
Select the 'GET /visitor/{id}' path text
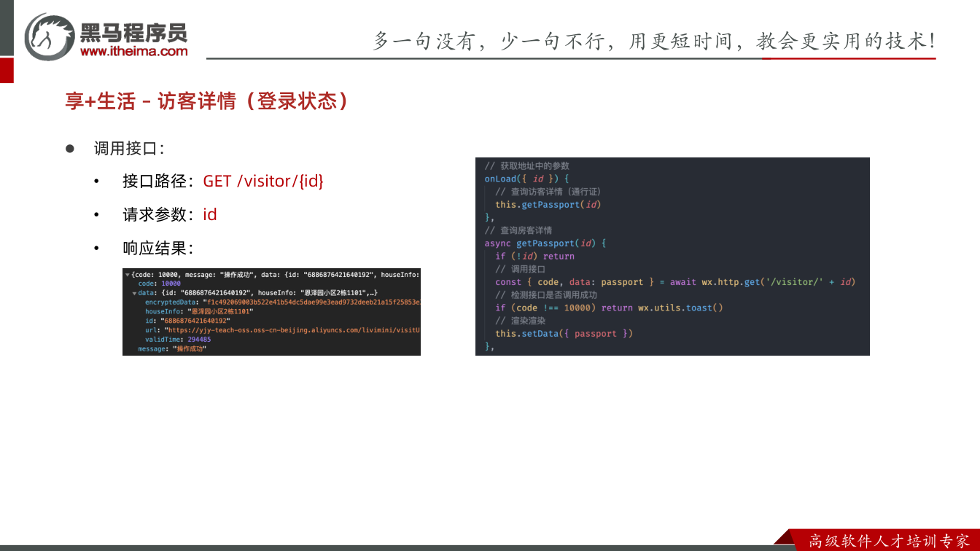pyautogui.click(x=263, y=181)
